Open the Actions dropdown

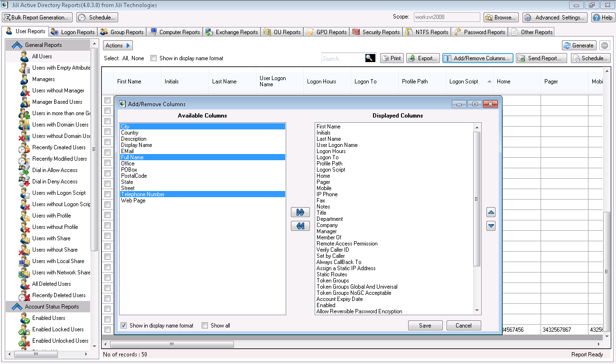[x=117, y=45]
